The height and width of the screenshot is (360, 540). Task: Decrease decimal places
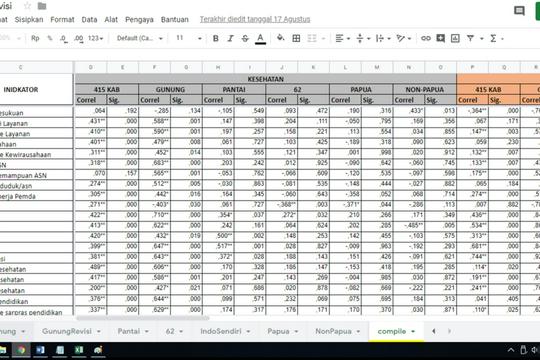[x=64, y=39]
